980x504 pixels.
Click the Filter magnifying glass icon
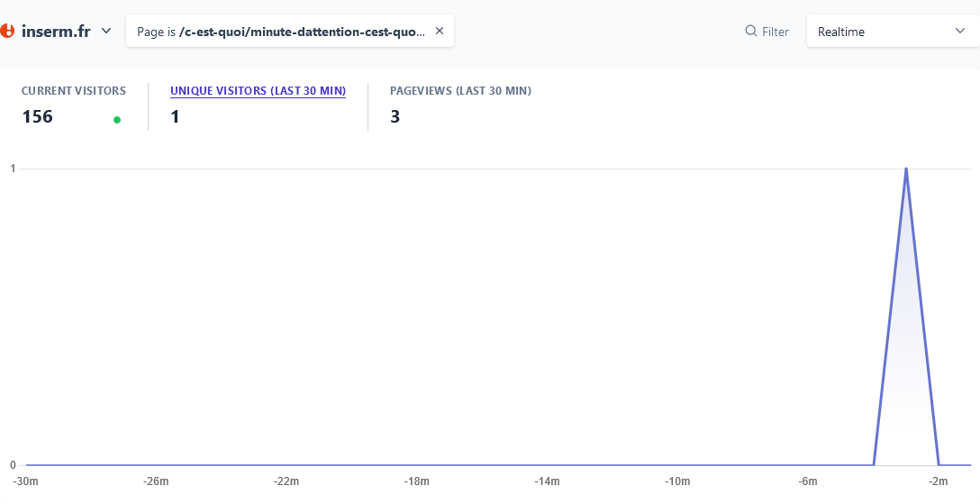click(750, 32)
